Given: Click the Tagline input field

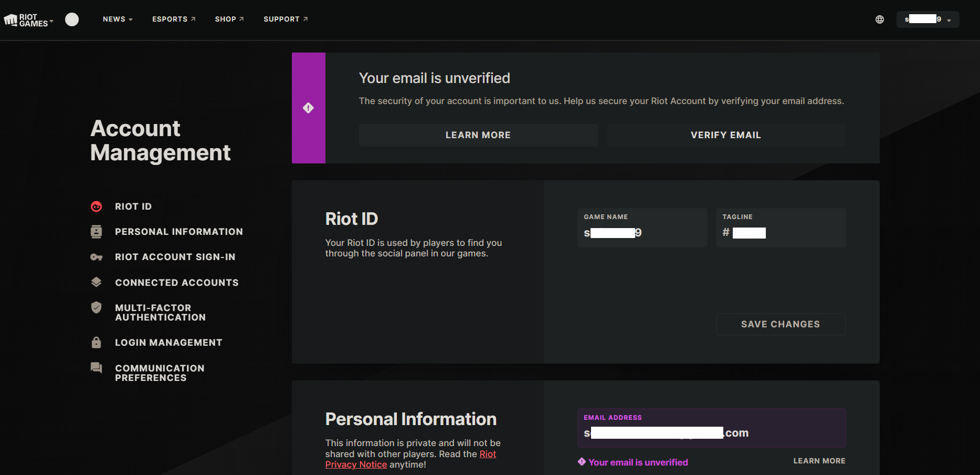Looking at the screenshot, I should pyautogui.click(x=781, y=228).
